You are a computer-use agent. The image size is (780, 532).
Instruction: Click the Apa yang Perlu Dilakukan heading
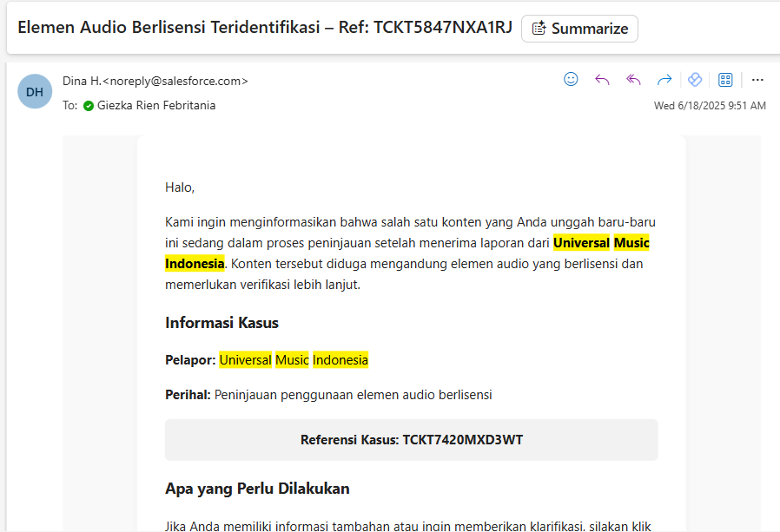[257, 489]
